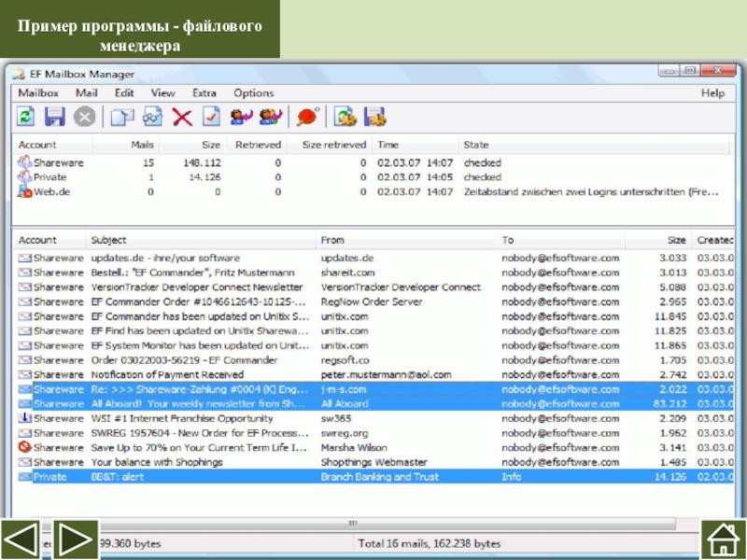747x560 pixels.
Task: Click size value '83.212' in mail list
Action: coord(669,404)
